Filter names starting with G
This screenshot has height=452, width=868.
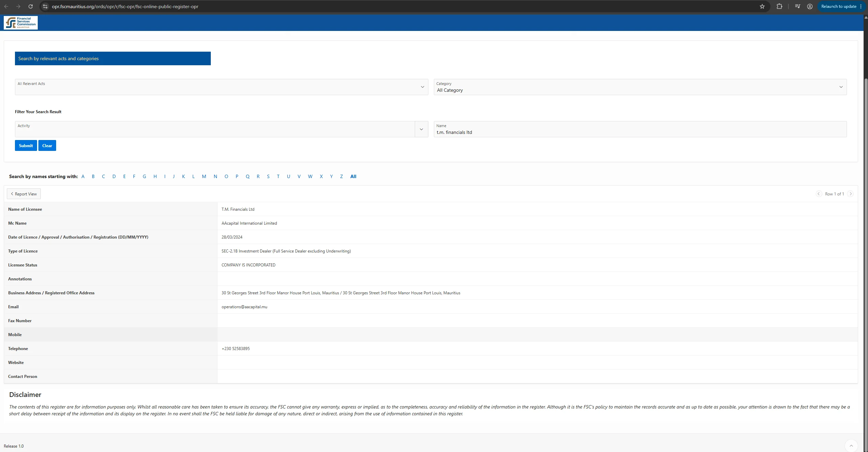(144, 176)
